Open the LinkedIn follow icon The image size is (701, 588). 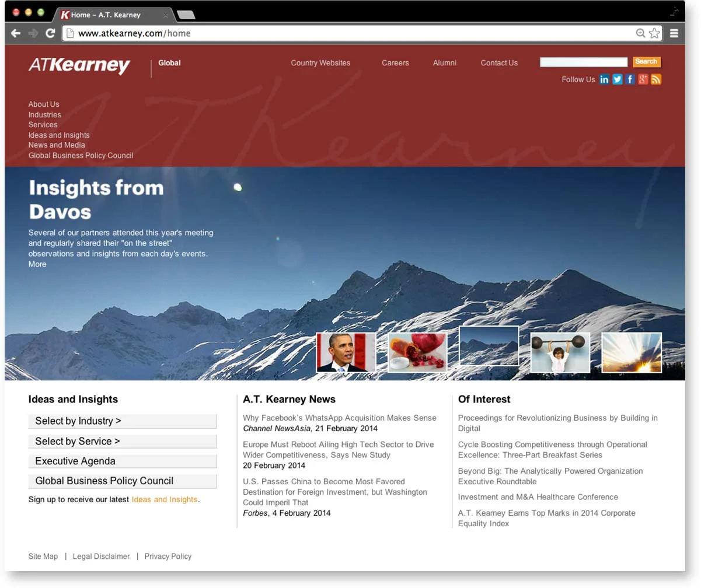[604, 79]
